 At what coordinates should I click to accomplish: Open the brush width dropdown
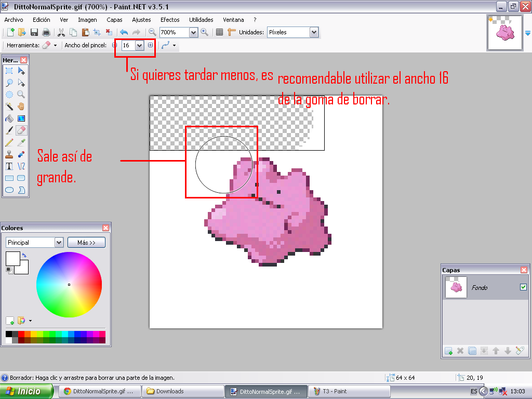139,46
